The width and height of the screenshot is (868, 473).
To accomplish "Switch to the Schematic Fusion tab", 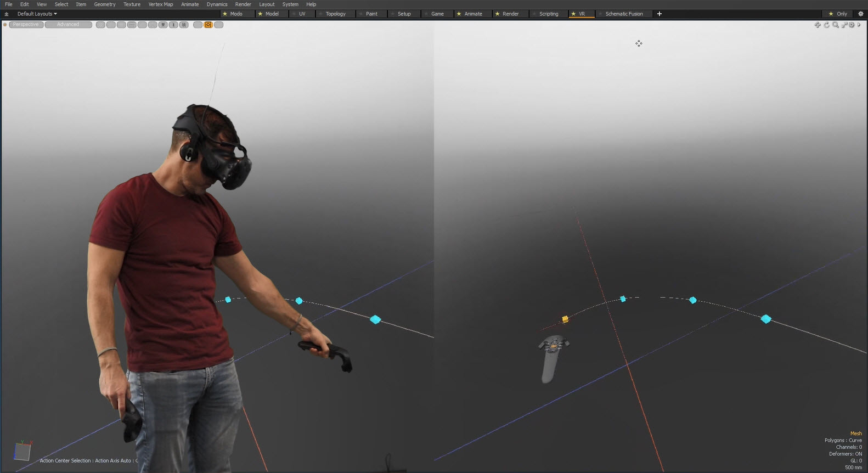I will point(624,14).
